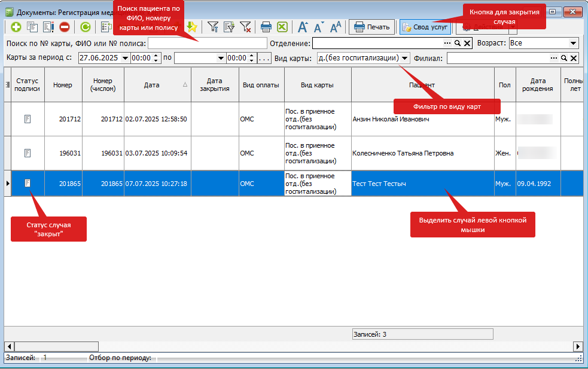Click the small printer toolbar icon
This screenshot has width=588, height=369.
(266, 27)
